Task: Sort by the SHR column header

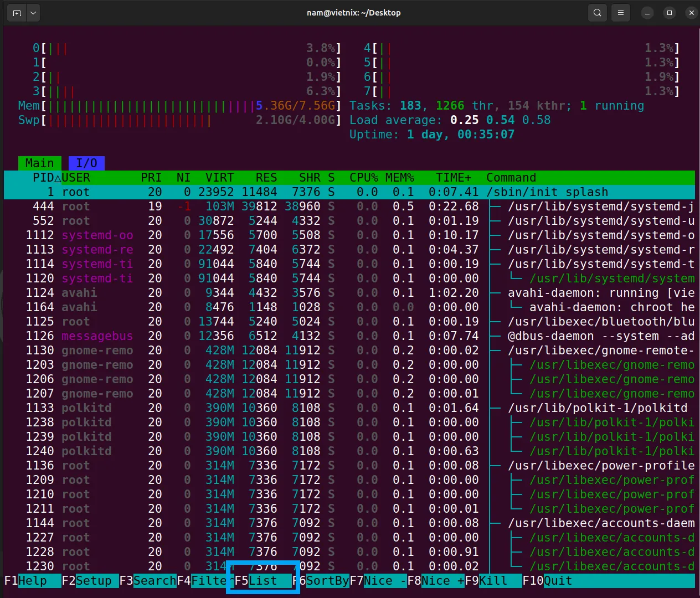Action: (x=310, y=178)
